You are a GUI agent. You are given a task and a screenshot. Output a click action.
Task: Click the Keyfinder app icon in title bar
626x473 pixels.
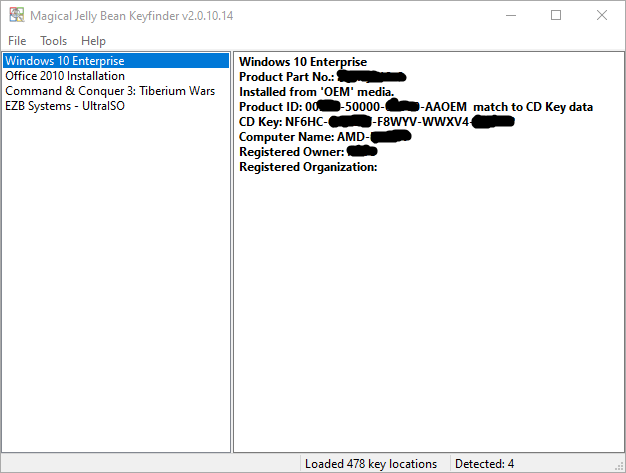tap(17, 15)
